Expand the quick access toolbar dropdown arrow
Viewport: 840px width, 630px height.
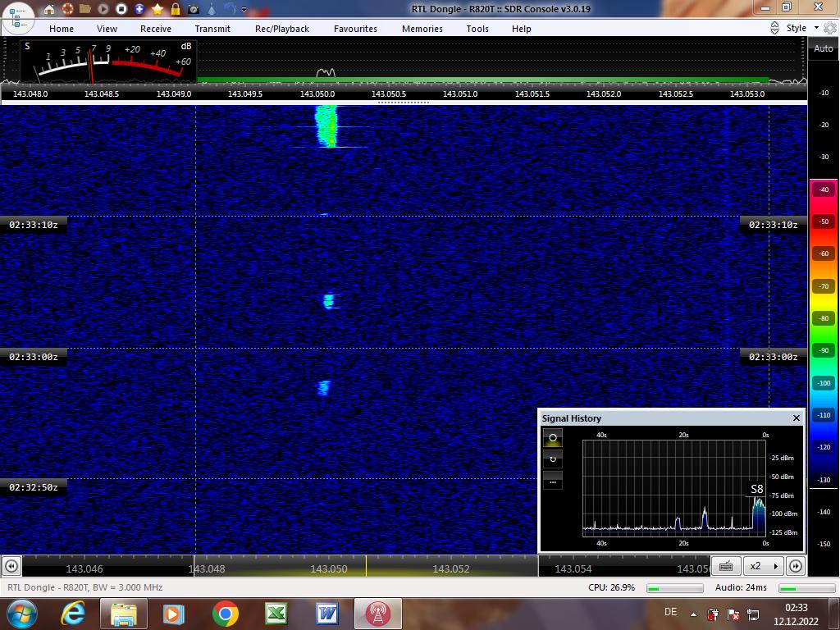pyautogui.click(x=244, y=10)
